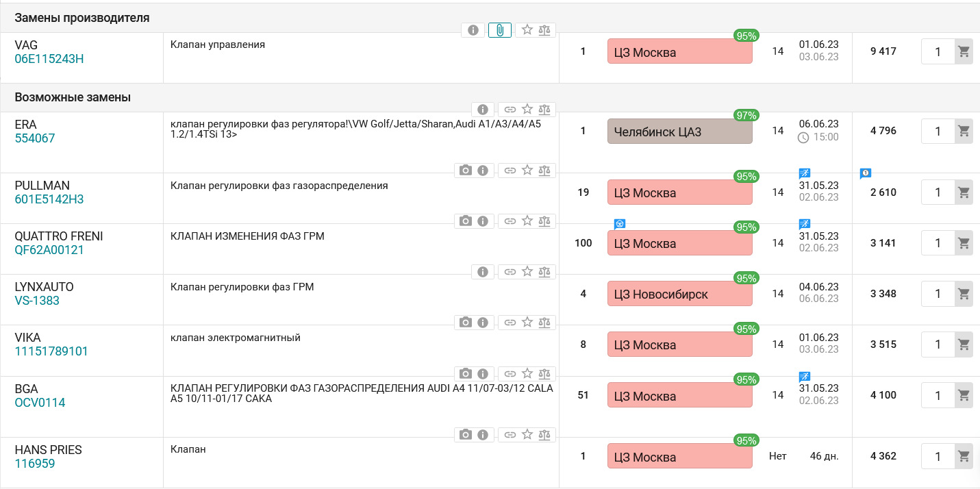
Task: Click the info icon for VIKA 11151789101
Action: [x=483, y=322]
